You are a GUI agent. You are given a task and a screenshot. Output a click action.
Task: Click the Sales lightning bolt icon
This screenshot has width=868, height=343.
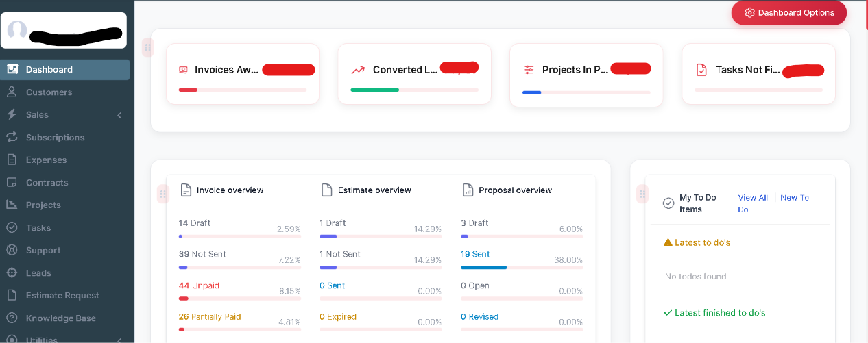click(x=12, y=114)
